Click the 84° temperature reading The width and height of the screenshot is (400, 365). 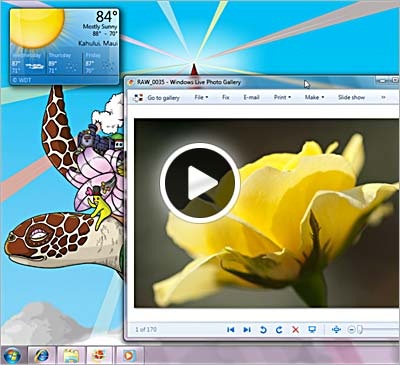pyautogui.click(x=107, y=16)
